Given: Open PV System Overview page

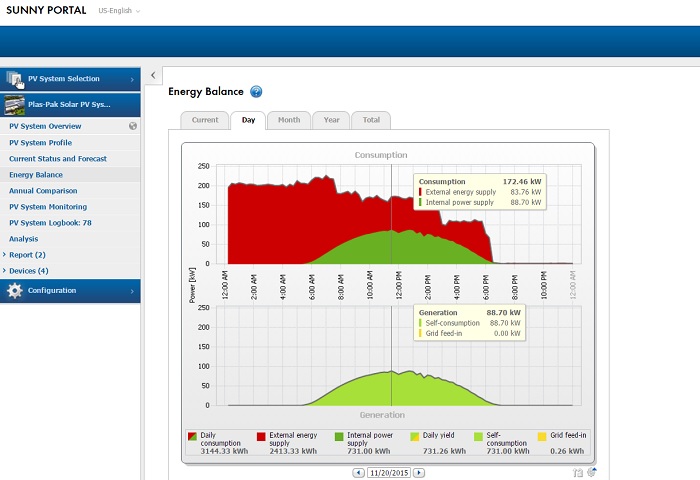Looking at the screenshot, I should (x=45, y=126).
